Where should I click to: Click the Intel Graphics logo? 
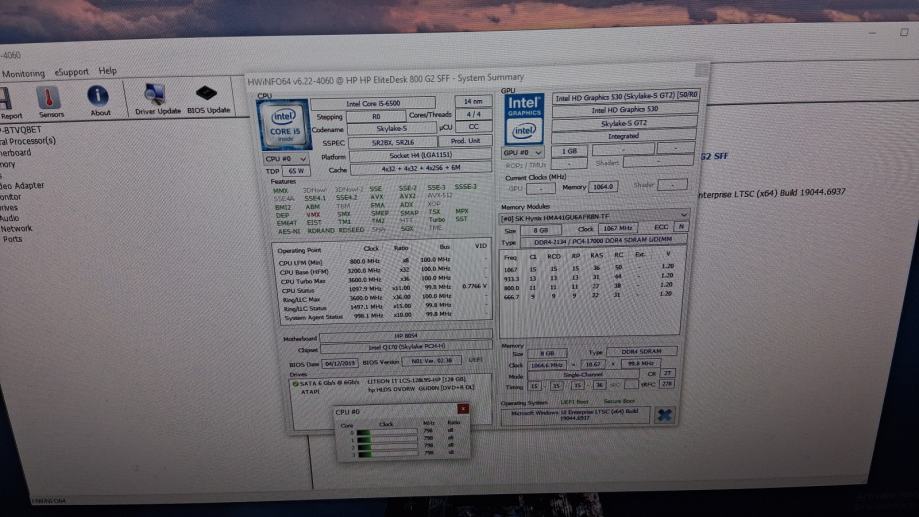click(x=524, y=118)
